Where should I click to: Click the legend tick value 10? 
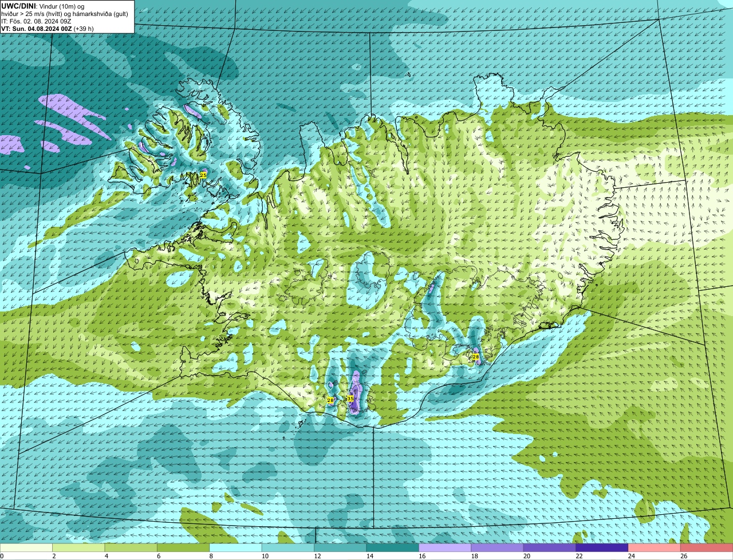265,555
